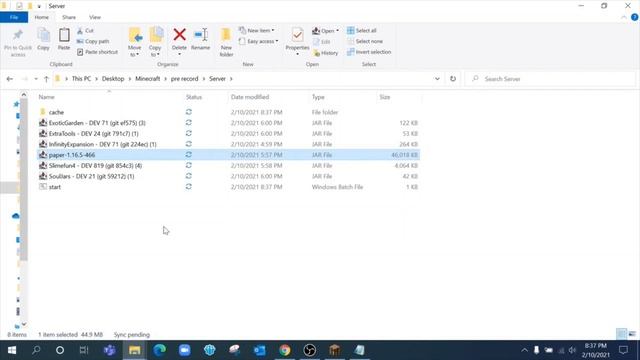This screenshot has height=360, width=640.
Task: Open the Action Center notifications
Action: pyautogui.click(x=623, y=350)
